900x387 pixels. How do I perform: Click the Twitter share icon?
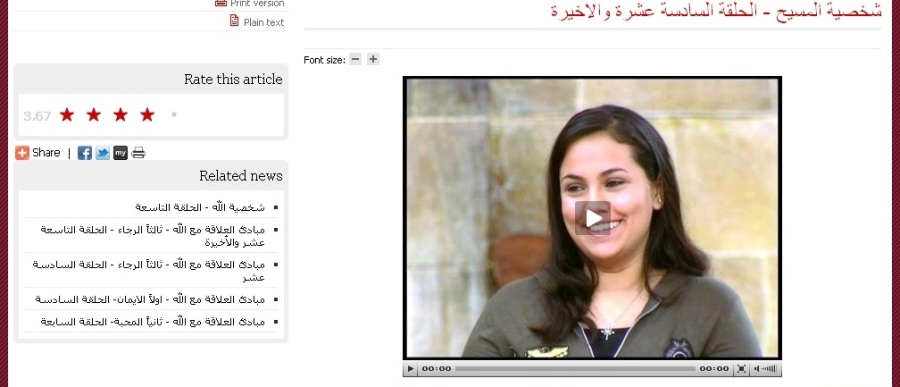[102, 153]
